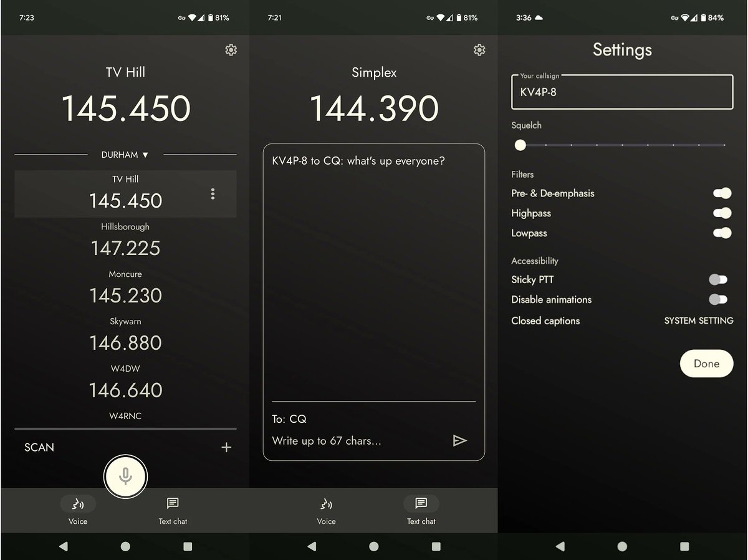Tap Android home button on Settings screen
This screenshot has height=560, width=748.
point(622,546)
